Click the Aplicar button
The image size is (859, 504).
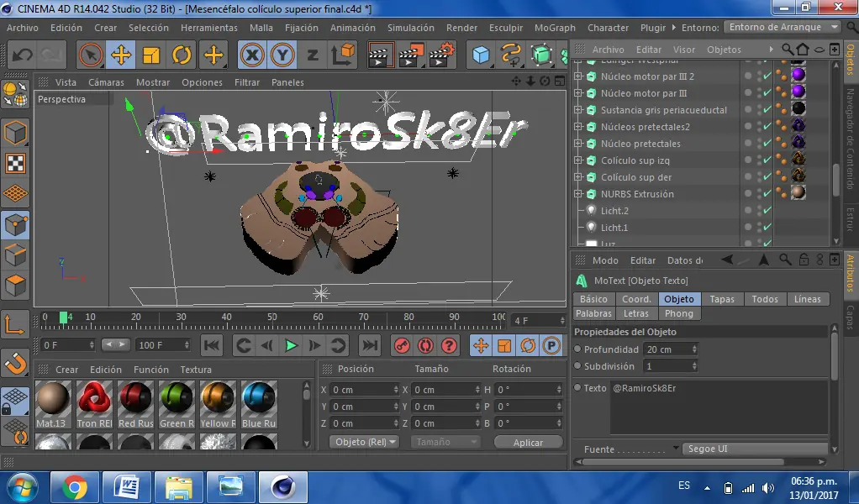pyautogui.click(x=528, y=442)
